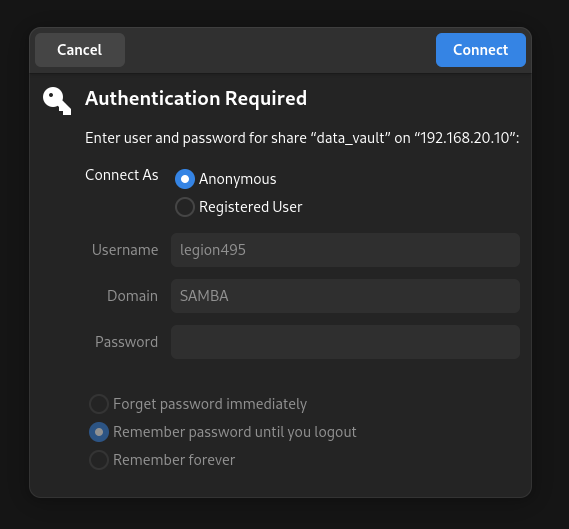Click the 'Remember forever' option text
The height and width of the screenshot is (529, 569).
[174, 460]
